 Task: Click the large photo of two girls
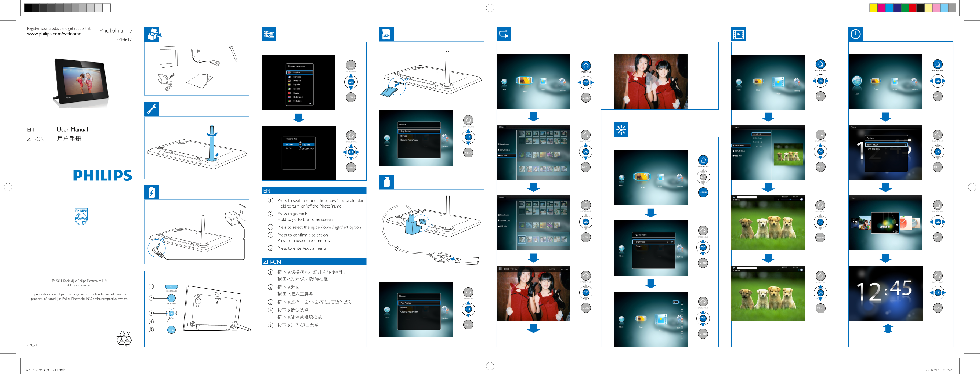[650, 81]
